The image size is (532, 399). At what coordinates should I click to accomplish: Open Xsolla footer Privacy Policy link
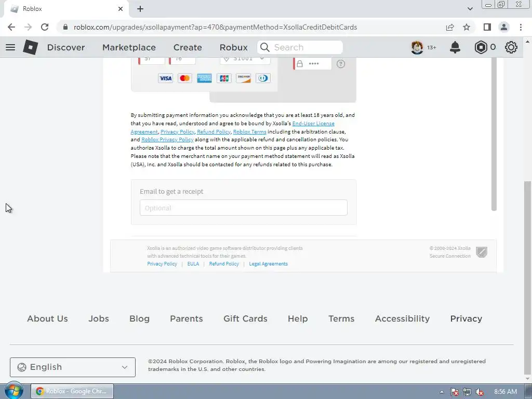(x=162, y=263)
